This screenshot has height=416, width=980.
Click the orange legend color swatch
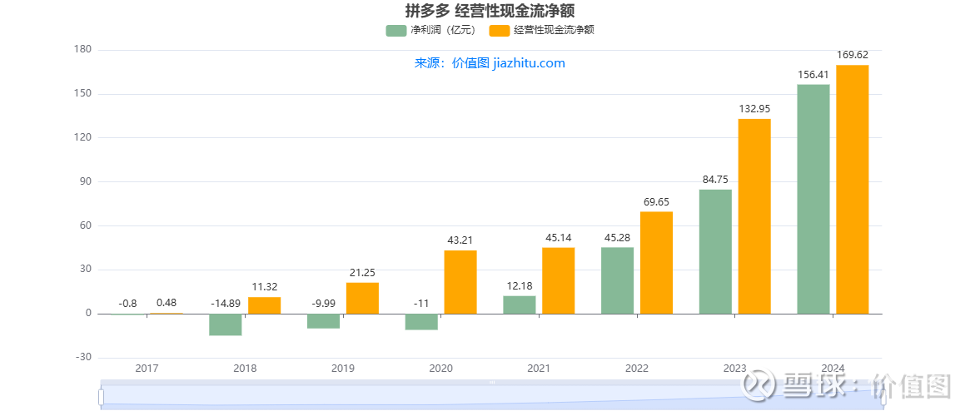click(500, 31)
